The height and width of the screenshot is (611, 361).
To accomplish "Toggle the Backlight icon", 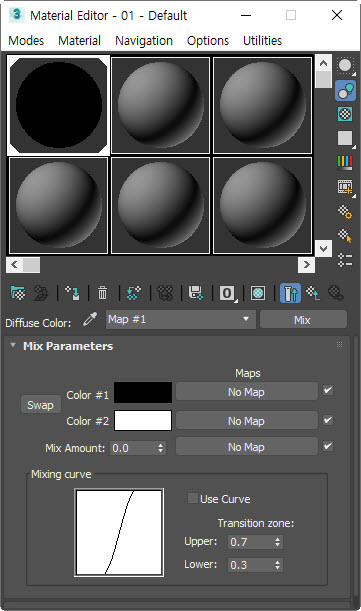I will (x=345, y=90).
